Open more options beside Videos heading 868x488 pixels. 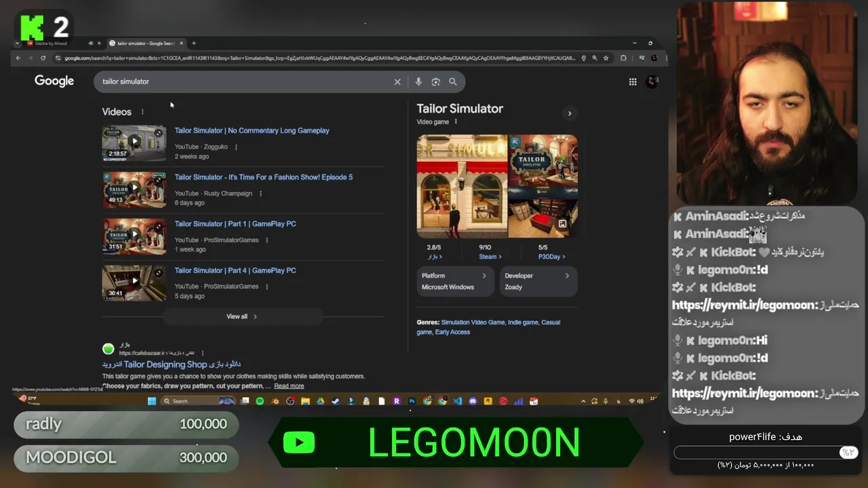click(142, 112)
